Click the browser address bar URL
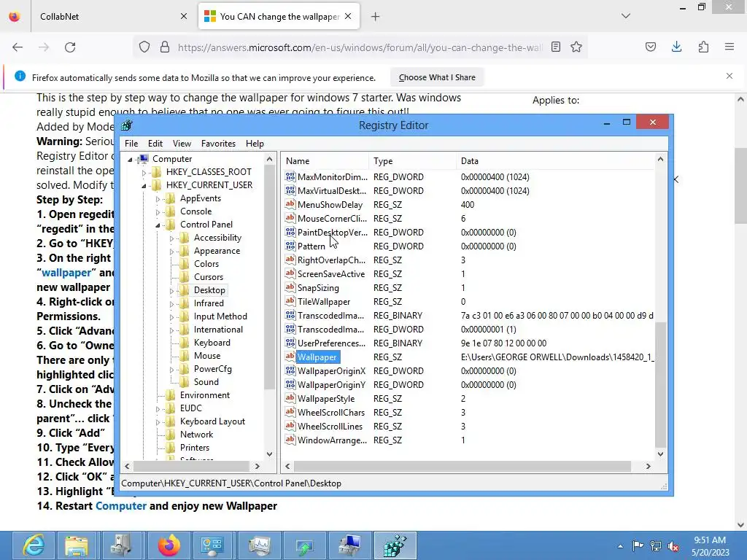 360,47
